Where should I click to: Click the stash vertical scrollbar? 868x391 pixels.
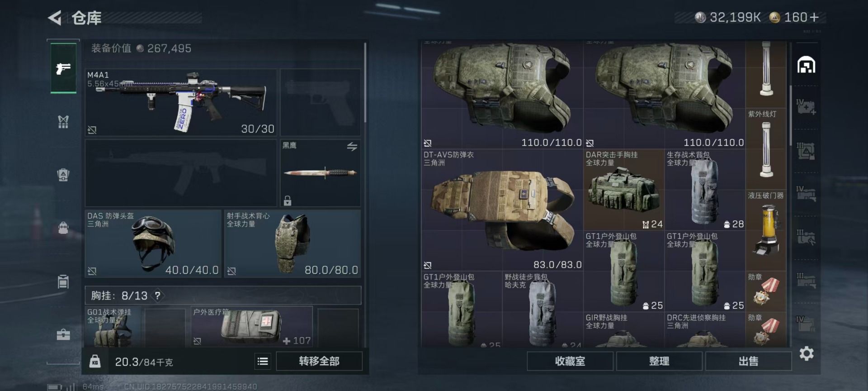coord(790,115)
